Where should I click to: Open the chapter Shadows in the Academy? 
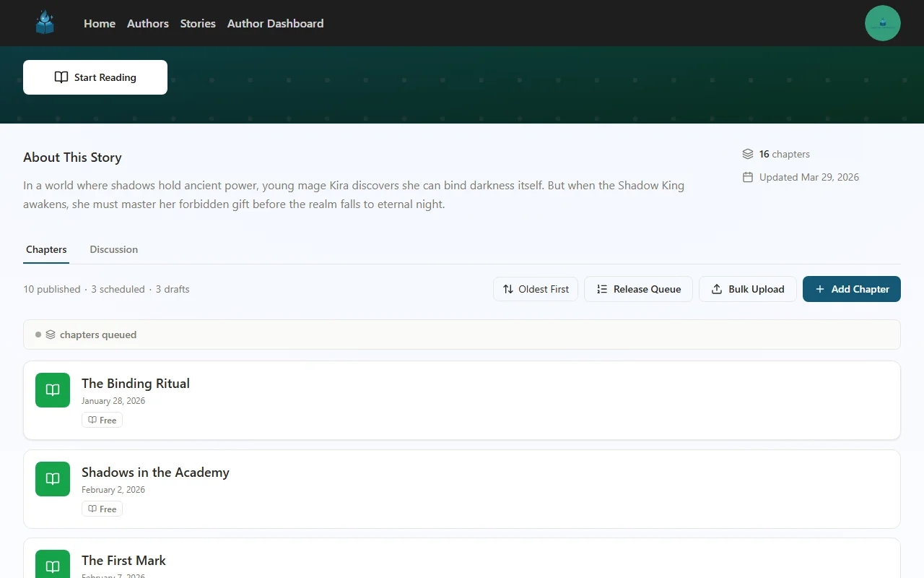[155, 472]
